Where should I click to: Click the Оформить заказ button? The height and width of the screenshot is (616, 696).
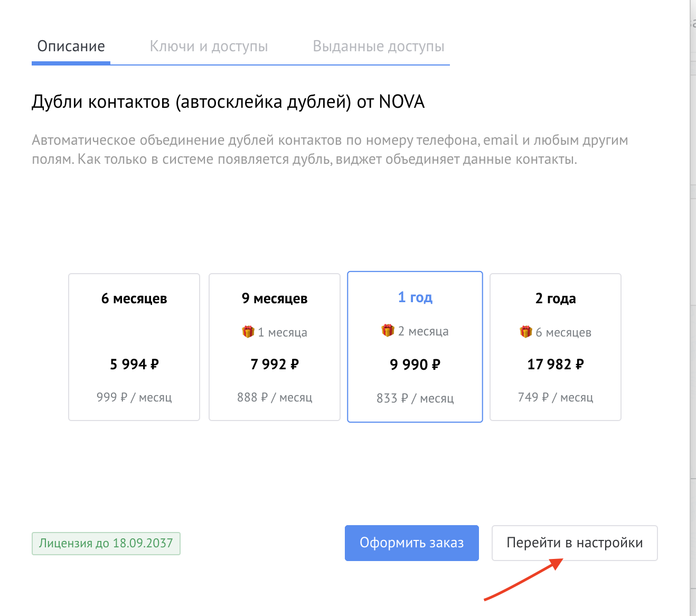pyautogui.click(x=411, y=543)
